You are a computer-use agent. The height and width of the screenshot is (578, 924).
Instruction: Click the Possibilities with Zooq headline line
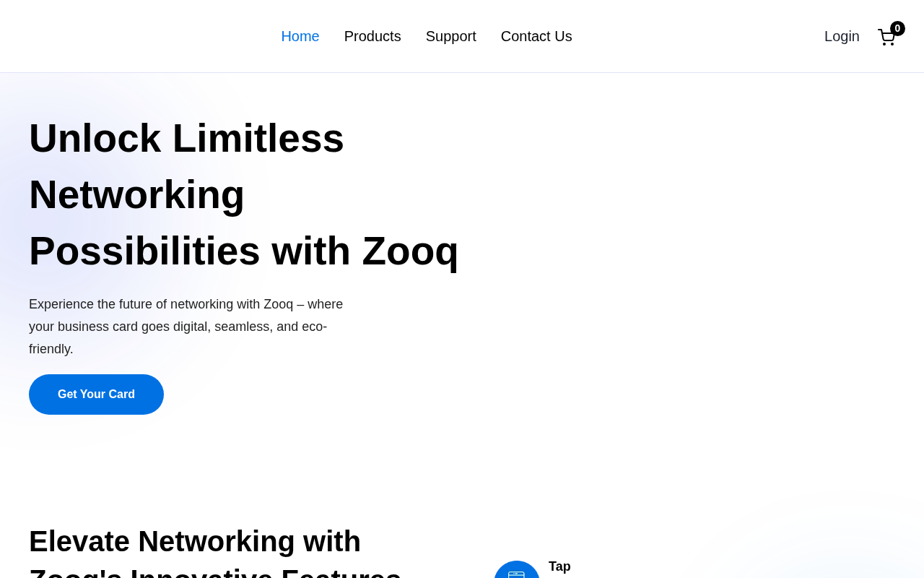(x=244, y=251)
